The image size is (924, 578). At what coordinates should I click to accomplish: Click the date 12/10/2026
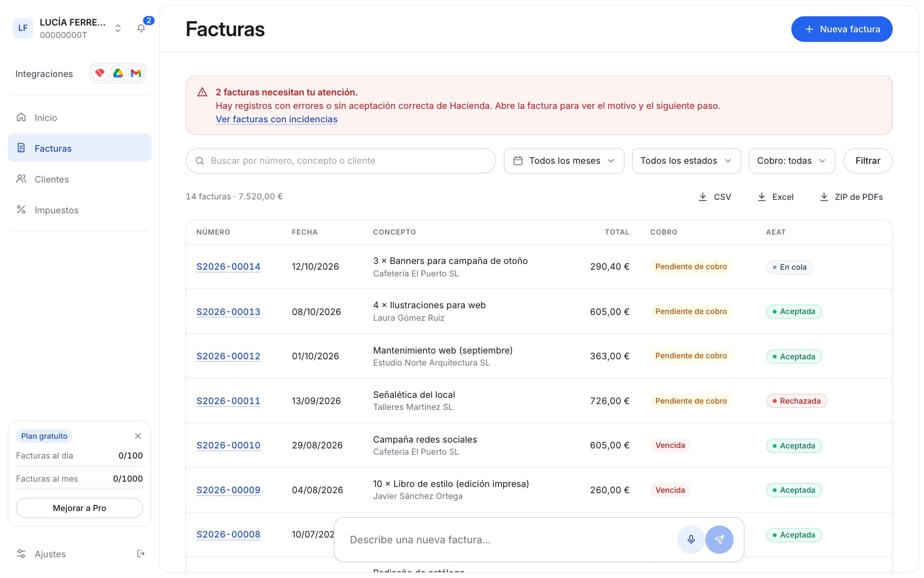tap(315, 266)
